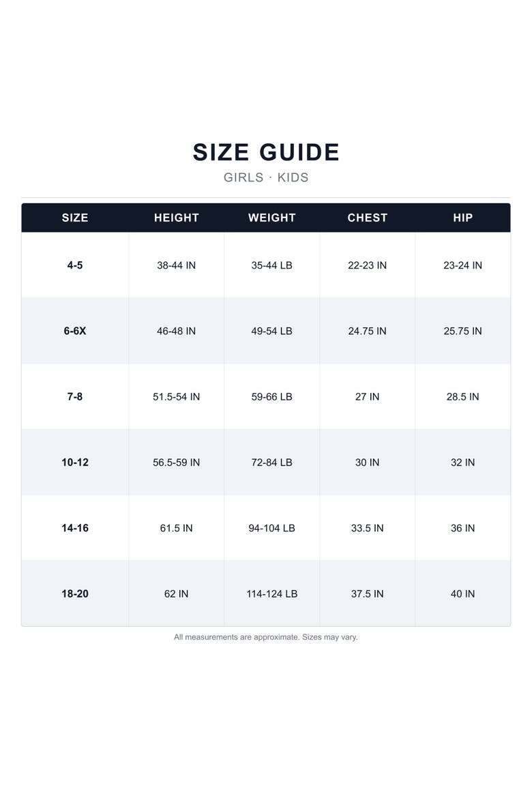Select the 4-5 size row label
532x798 pixels.
coord(75,265)
